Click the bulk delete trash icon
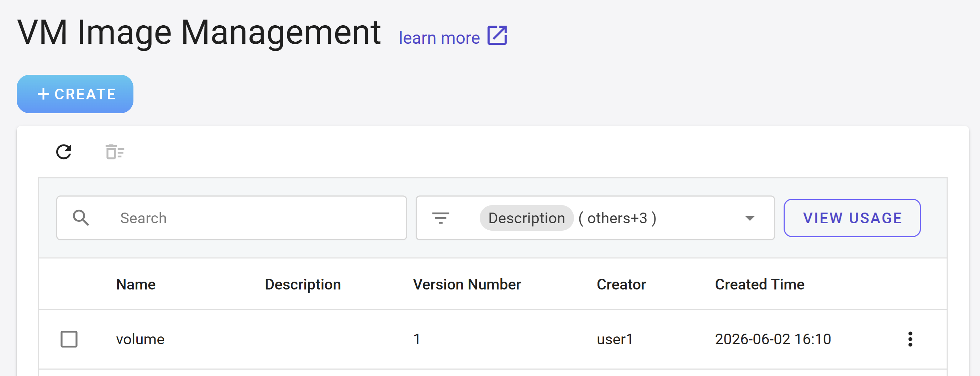 point(115,152)
